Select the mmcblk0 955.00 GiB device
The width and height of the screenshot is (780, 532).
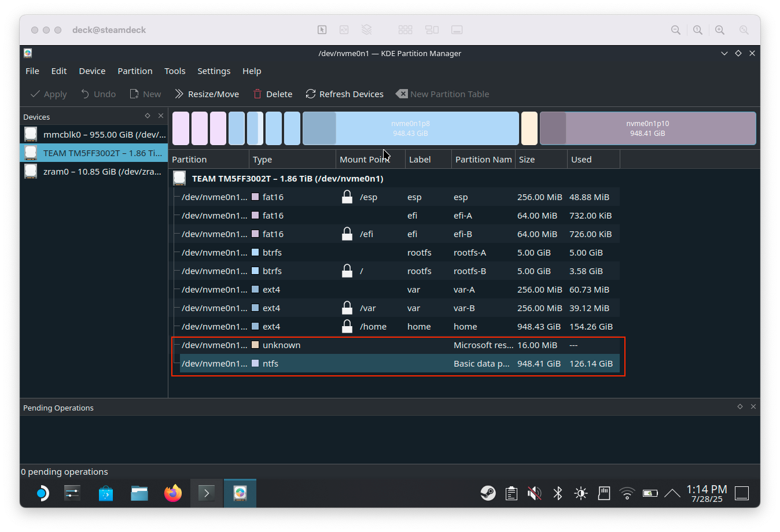pos(94,135)
